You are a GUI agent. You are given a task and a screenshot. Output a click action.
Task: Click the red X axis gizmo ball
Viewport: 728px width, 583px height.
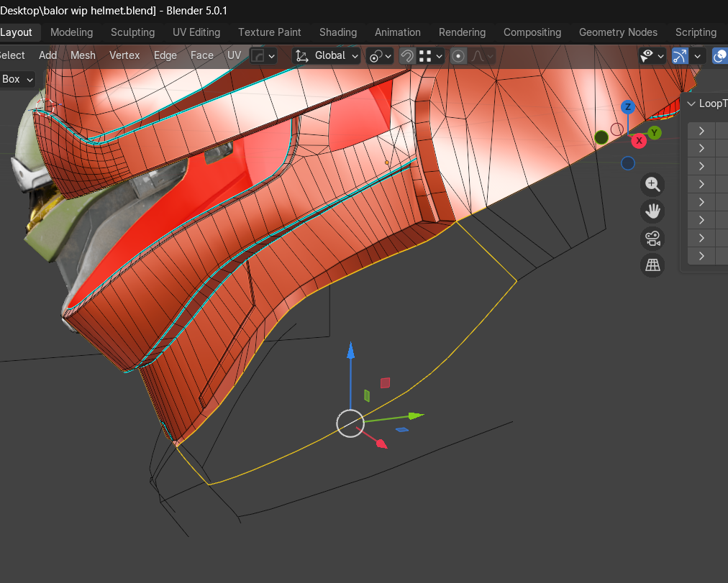[x=639, y=141]
